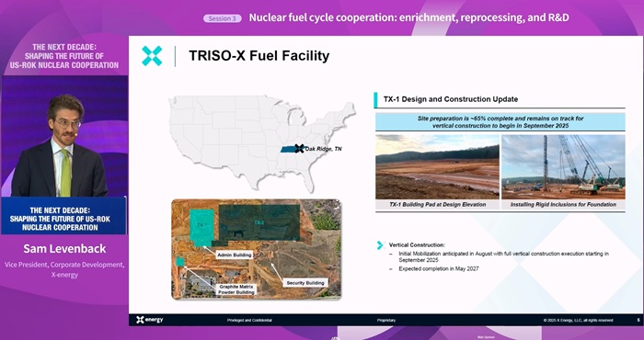This screenshot has width=644, height=340.
Task: Click the teal X bullet beside Vertical Construction
Action: 380,245
